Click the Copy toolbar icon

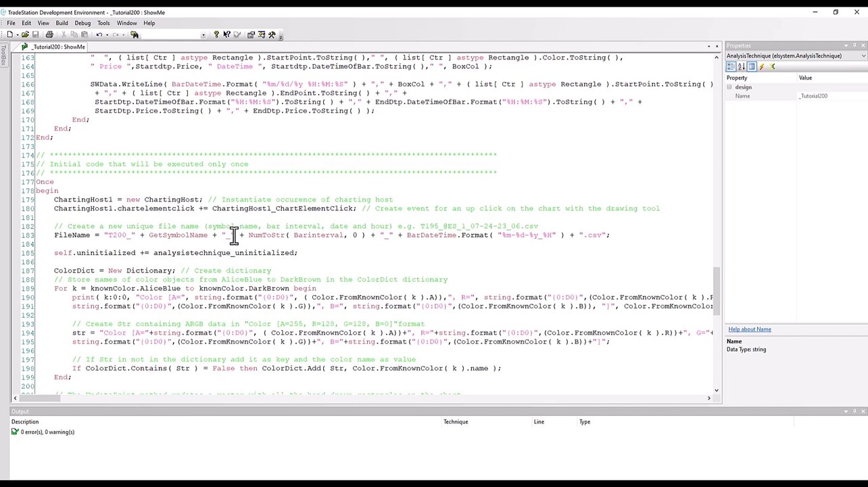(74, 34)
